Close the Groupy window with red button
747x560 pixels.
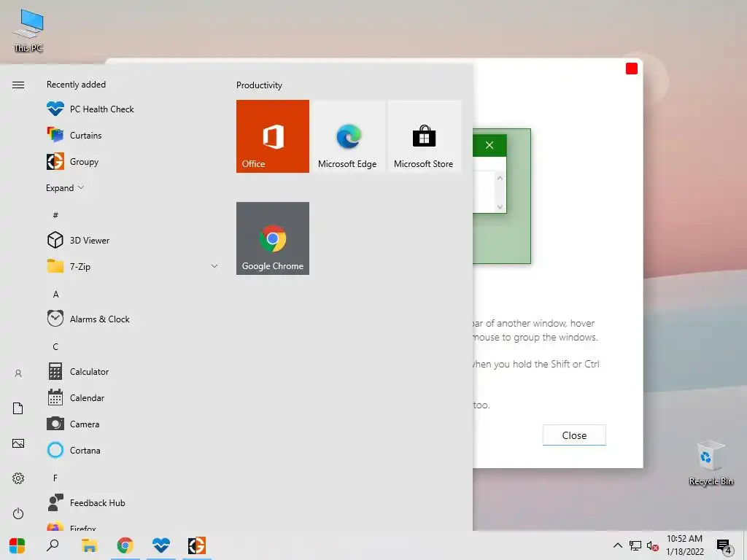(632, 69)
